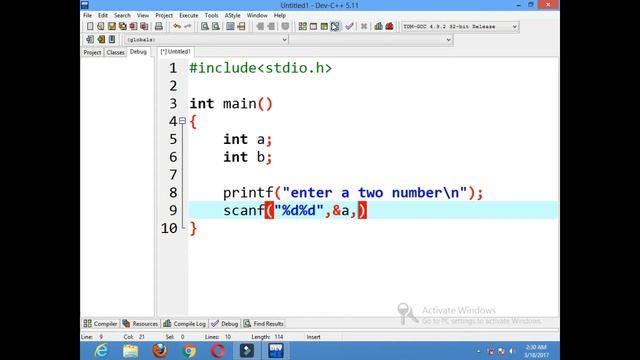Open Firefox from the taskbar
Image resolution: width=640 pixels, height=360 pixels.
[x=160, y=351]
